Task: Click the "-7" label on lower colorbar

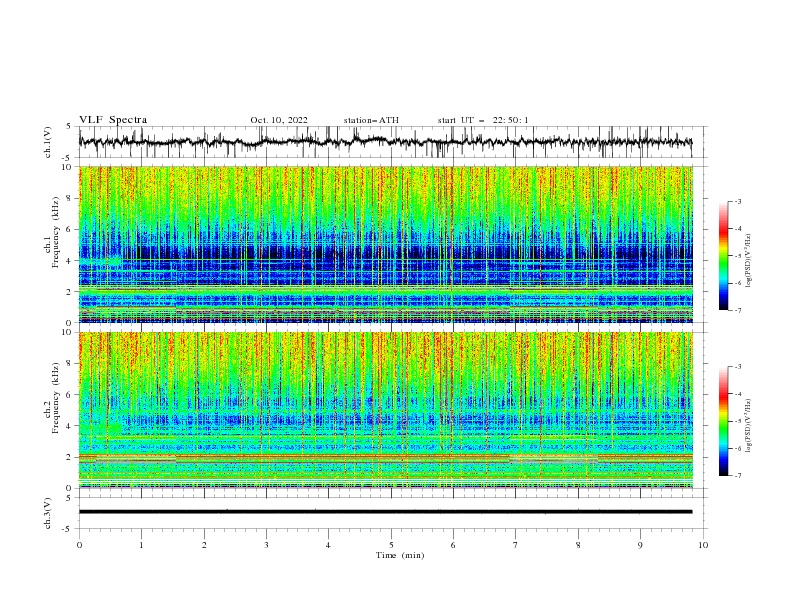Action: pos(737,475)
